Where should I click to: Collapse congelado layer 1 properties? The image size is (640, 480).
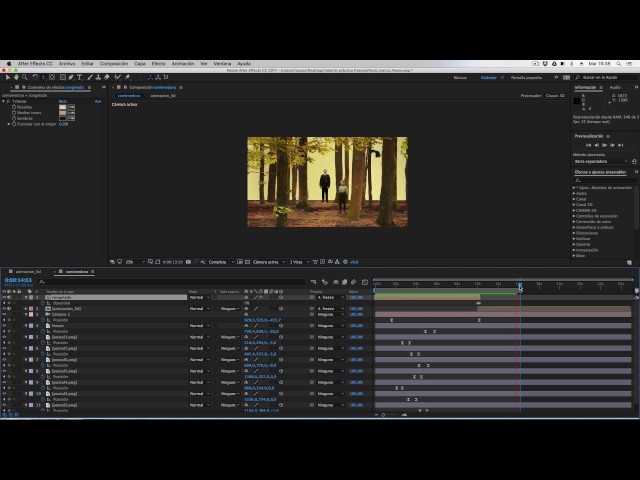(26, 298)
